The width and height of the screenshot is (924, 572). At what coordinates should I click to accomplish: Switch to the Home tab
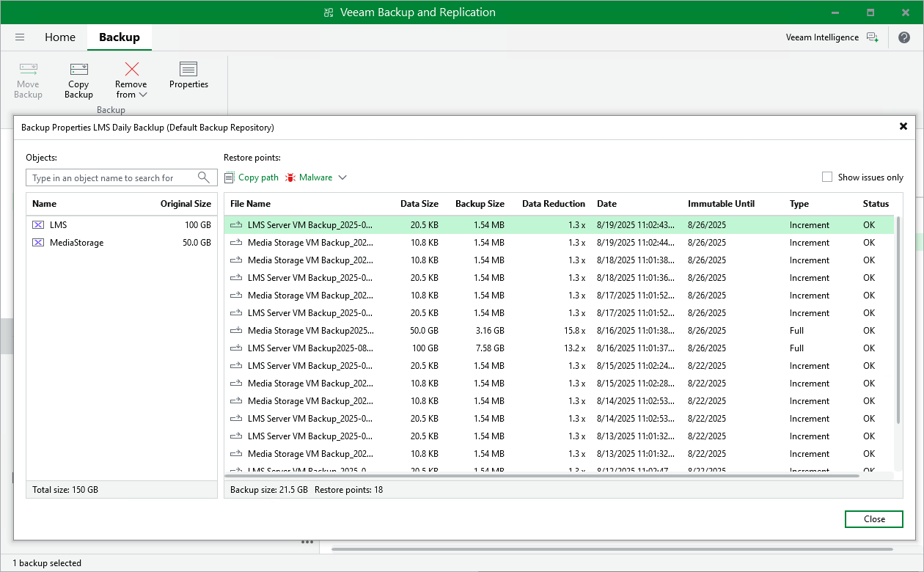(60, 37)
